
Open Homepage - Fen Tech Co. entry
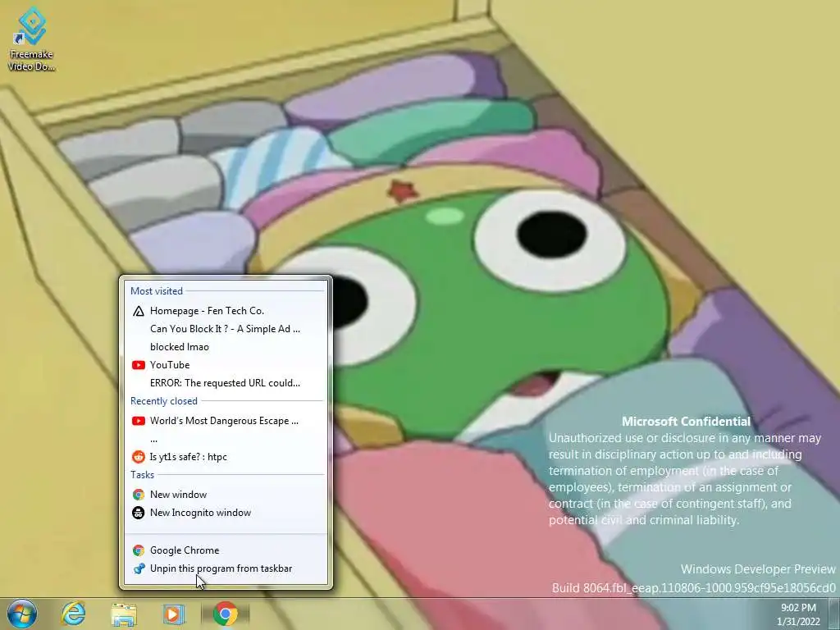coord(226,311)
